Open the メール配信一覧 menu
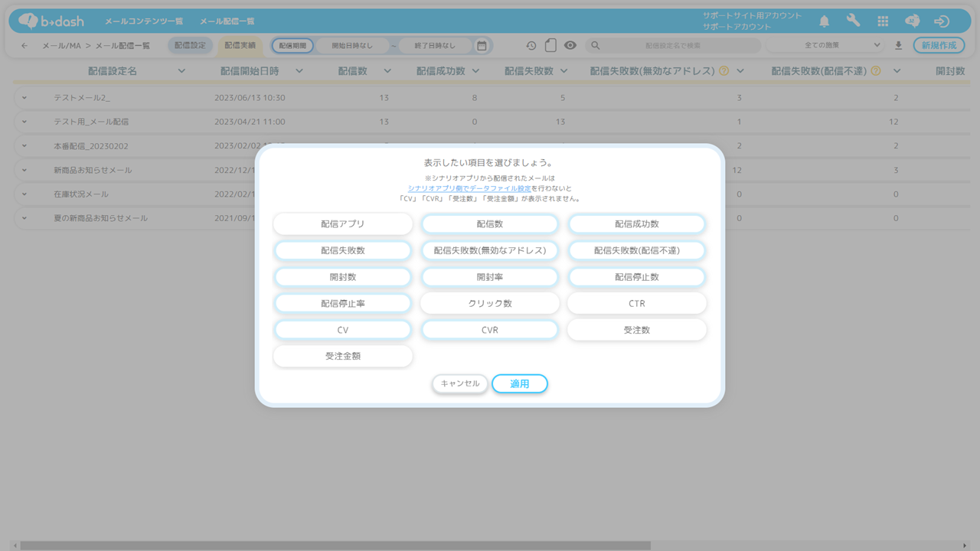The width and height of the screenshot is (980, 551). [x=227, y=21]
